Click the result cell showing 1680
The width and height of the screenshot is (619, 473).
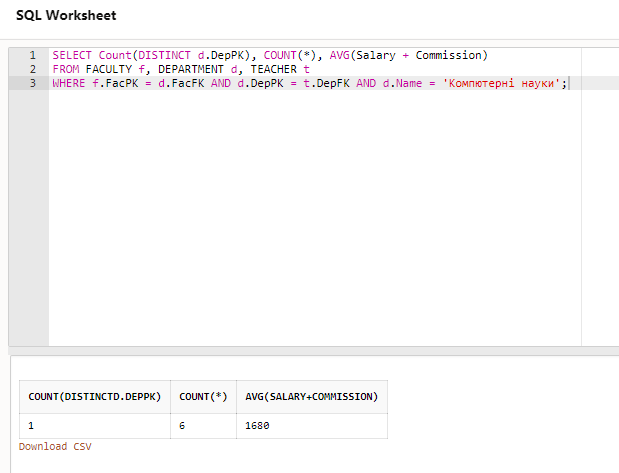click(x=257, y=426)
